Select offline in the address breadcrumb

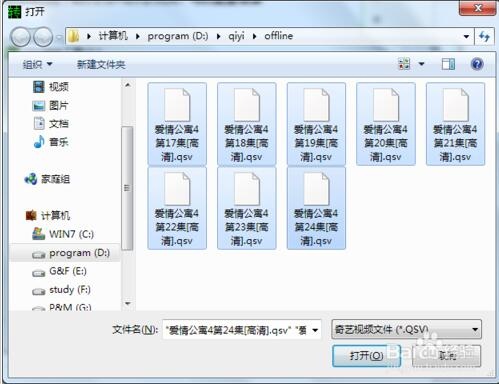(279, 36)
